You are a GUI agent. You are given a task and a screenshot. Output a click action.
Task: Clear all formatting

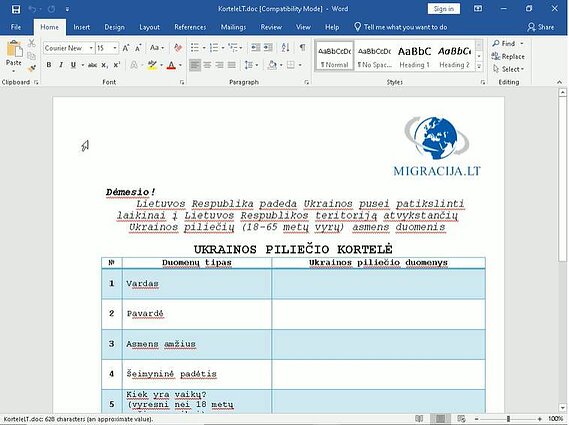pos(178,48)
